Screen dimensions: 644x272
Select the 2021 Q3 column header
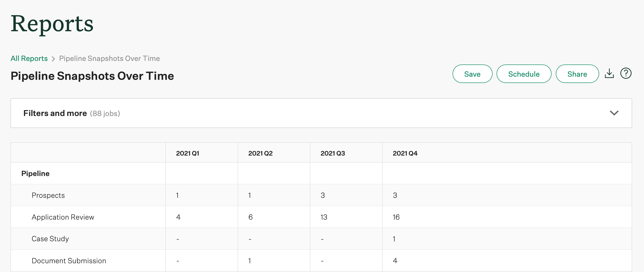pyautogui.click(x=333, y=153)
